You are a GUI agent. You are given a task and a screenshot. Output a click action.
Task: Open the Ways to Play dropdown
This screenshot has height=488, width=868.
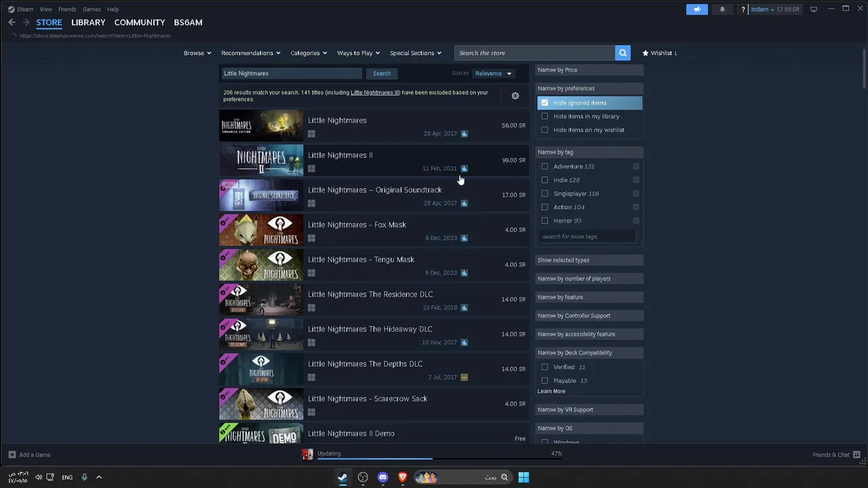[358, 53]
